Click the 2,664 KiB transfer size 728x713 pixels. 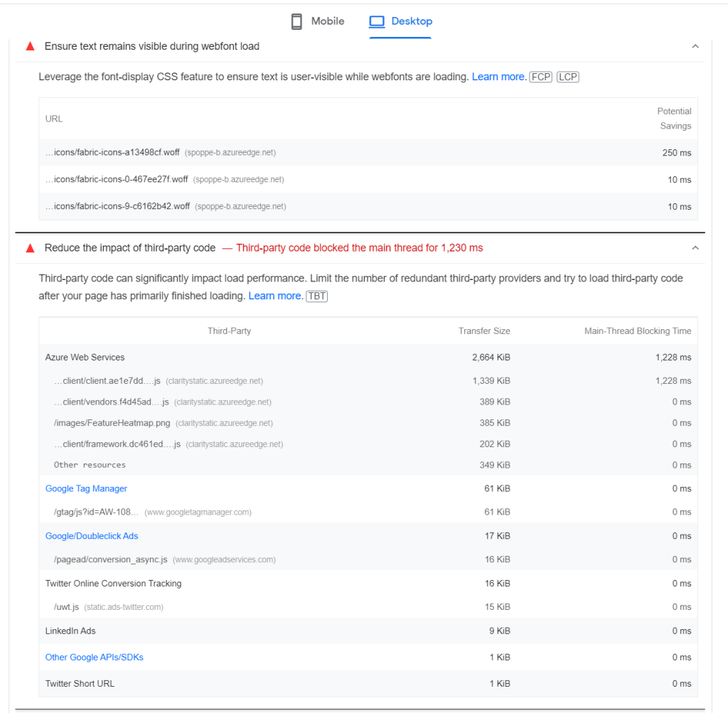pos(491,358)
